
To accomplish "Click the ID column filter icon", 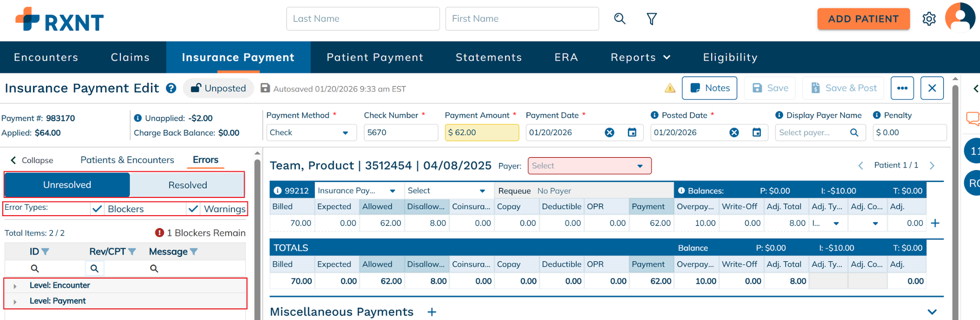I will coord(45,251).
